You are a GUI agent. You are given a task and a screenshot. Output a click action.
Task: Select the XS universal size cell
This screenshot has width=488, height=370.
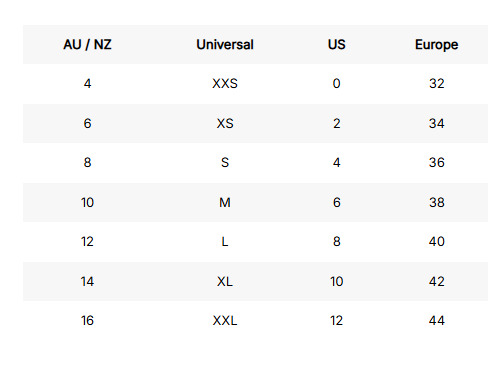[225, 123]
